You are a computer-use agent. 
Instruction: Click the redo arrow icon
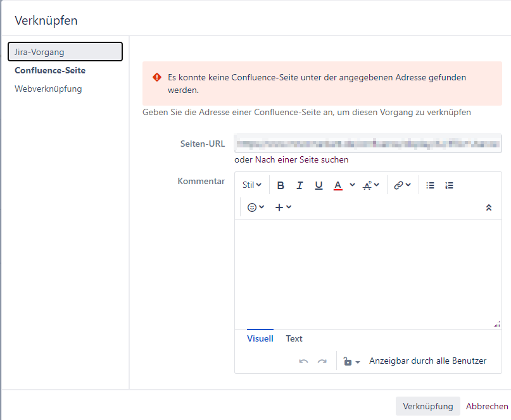[x=322, y=361]
